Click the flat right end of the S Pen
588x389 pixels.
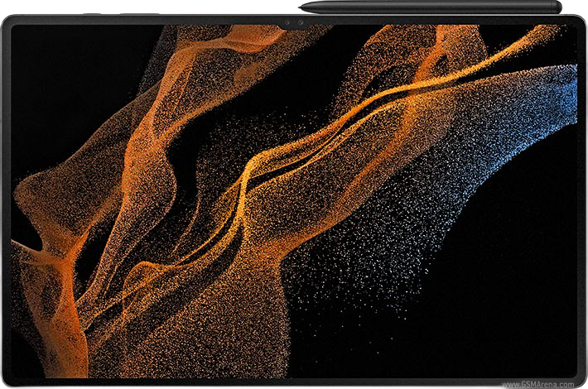coord(559,7)
